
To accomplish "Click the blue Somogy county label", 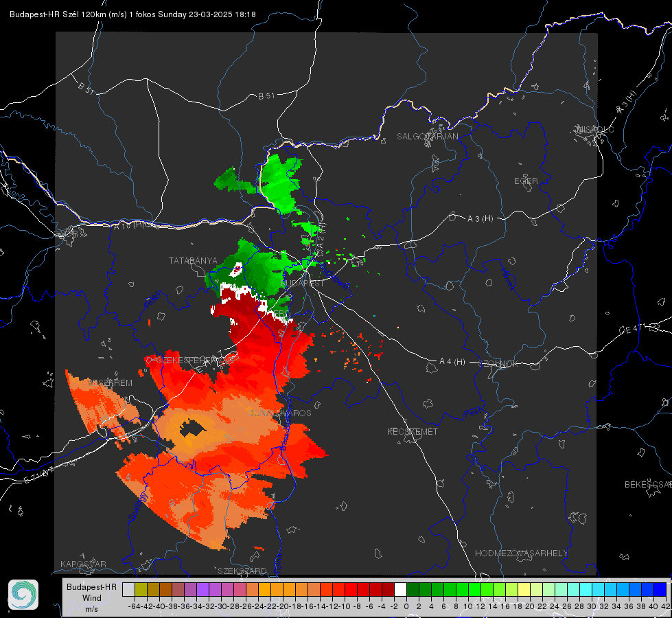I will click(x=138, y=507).
